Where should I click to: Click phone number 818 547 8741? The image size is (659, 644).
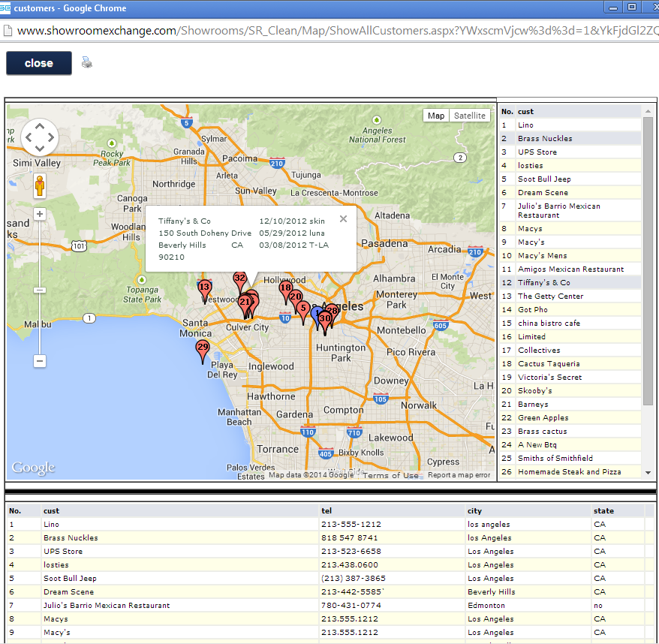pos(349,537)
